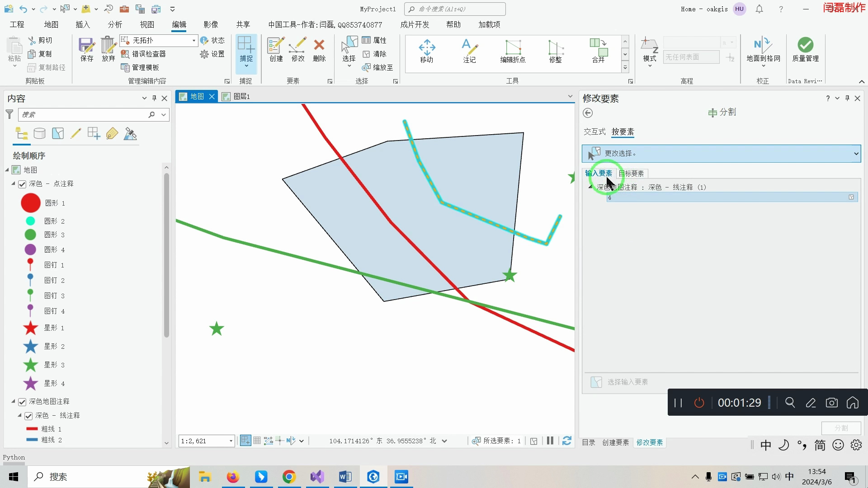868x488 pixels.
Task: Uncheck the 深色地图注释 layer checkbox
Action: tap(22, 401)
